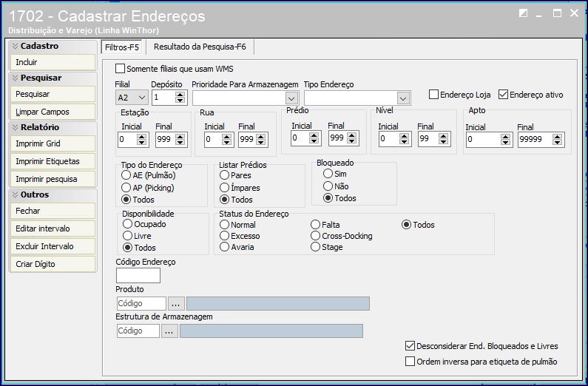
Task: Click Excluir Intervalo button
Action: [53, 246]
